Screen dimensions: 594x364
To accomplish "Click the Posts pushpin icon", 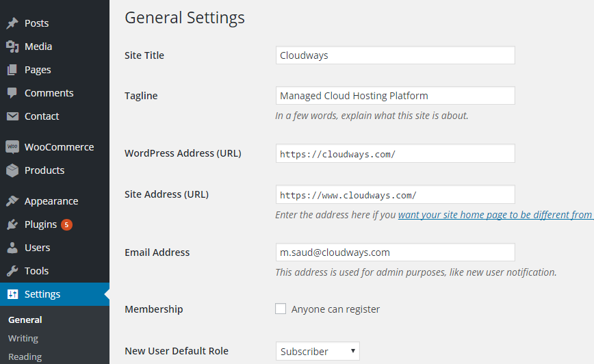I will [12, 23].
